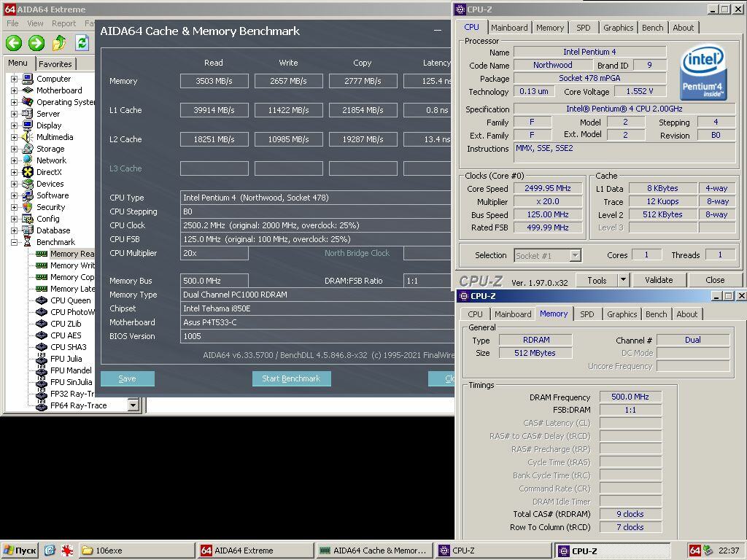Collapse the Benchmark tree node

[15, 242]
